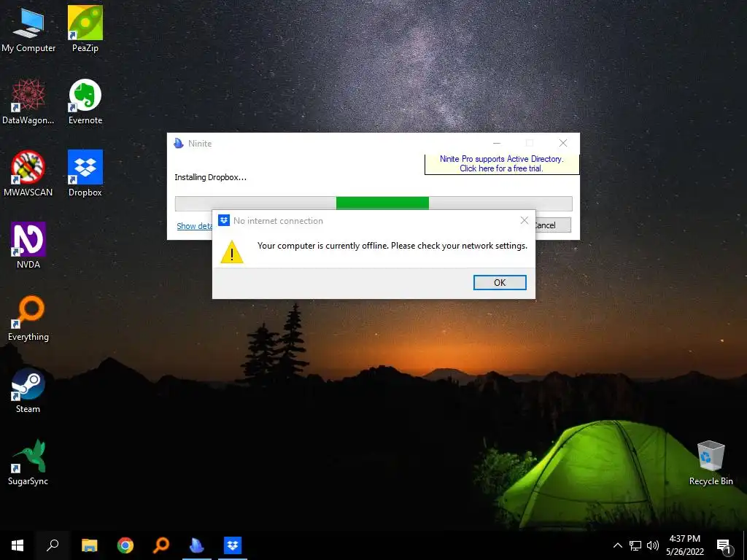Select the Everything desktop shortcut
Viewport: 747px width, 560px height.
pyautogui.click(x=28, y=318)
